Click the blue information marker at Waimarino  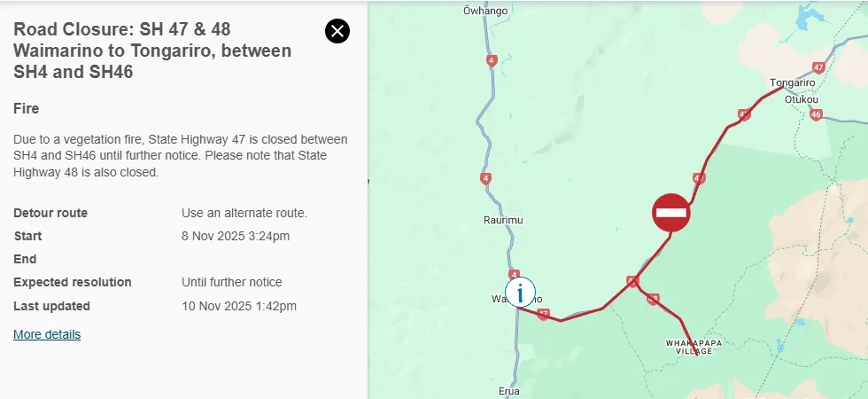tap(521, 291)
